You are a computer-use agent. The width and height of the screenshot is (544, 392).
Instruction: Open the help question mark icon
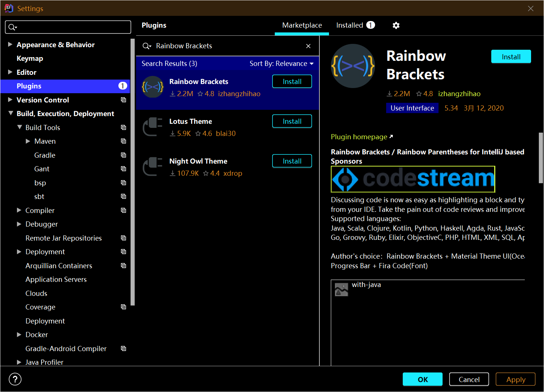pos(15,379)
